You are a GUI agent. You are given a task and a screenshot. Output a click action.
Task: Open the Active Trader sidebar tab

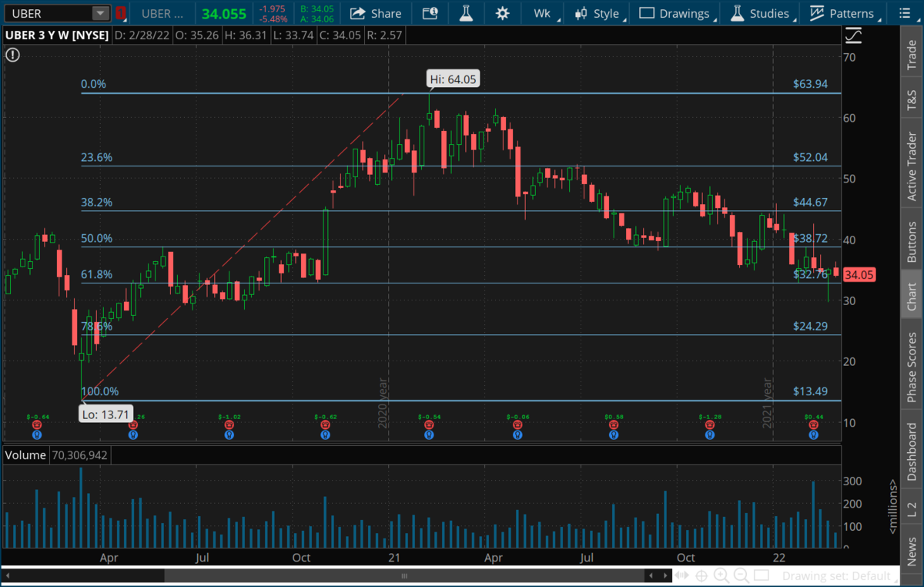tap(912, 167)
